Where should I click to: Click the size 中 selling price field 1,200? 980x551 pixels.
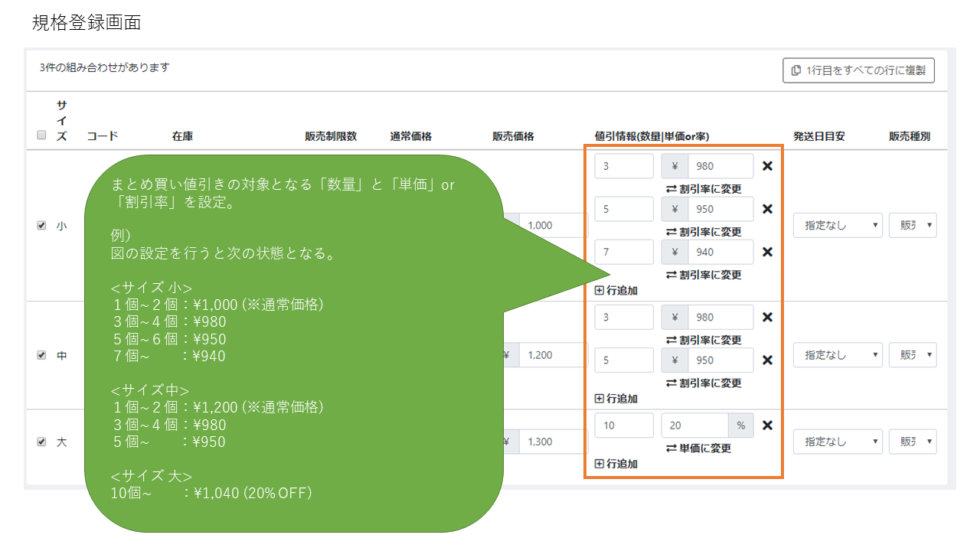click(x=551, y=355)
